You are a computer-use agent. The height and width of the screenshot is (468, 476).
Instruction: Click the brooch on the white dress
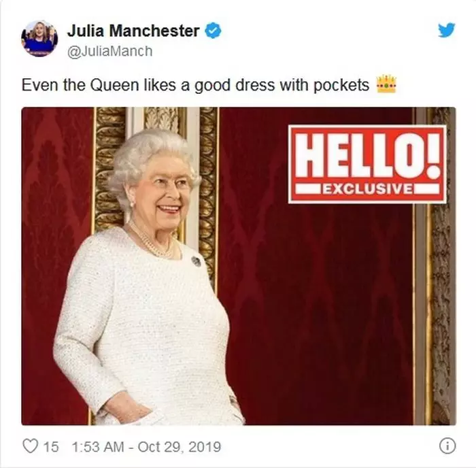pyautogui.click(x=196, y=261)
